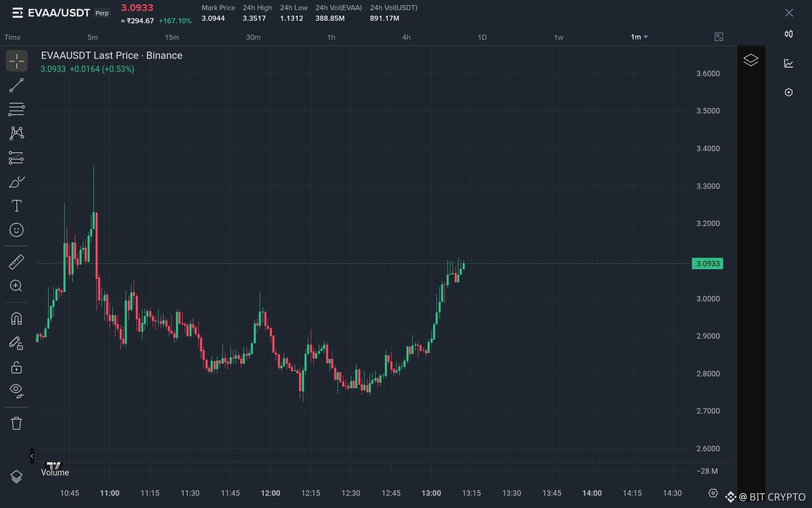Open the forecasting and measurement tools
The image size is (812, 508).
coord(16,158)
